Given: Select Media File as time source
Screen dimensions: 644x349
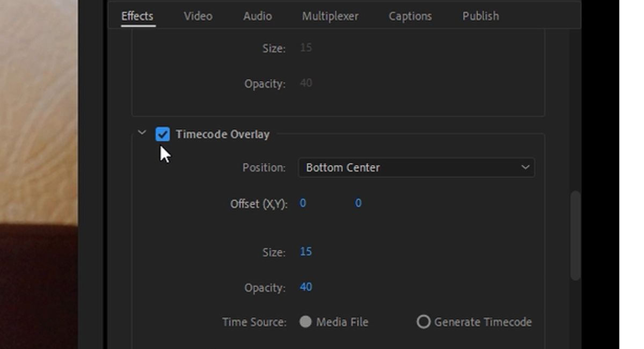Looking at the screenshot, I should (307, 322).
